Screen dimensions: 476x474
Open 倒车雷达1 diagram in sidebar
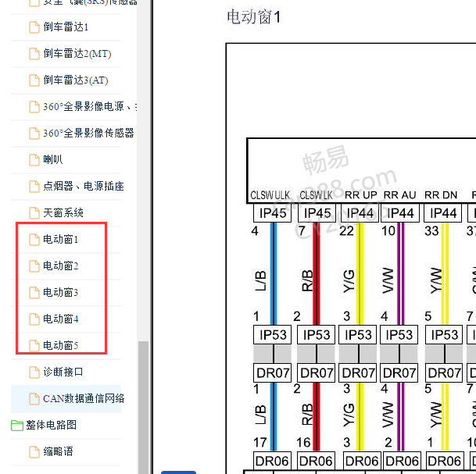66,27
